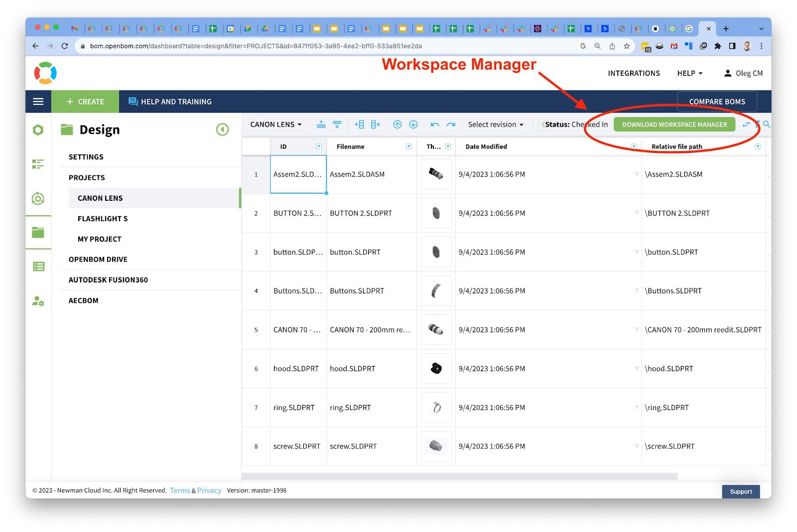Select AUTODESK FUSION360 in the Design panel
797x532 pixels.
[x=108, y=280]
